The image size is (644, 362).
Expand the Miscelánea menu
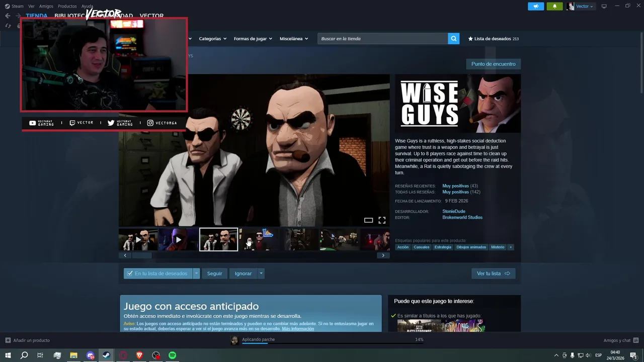[294, 39]
